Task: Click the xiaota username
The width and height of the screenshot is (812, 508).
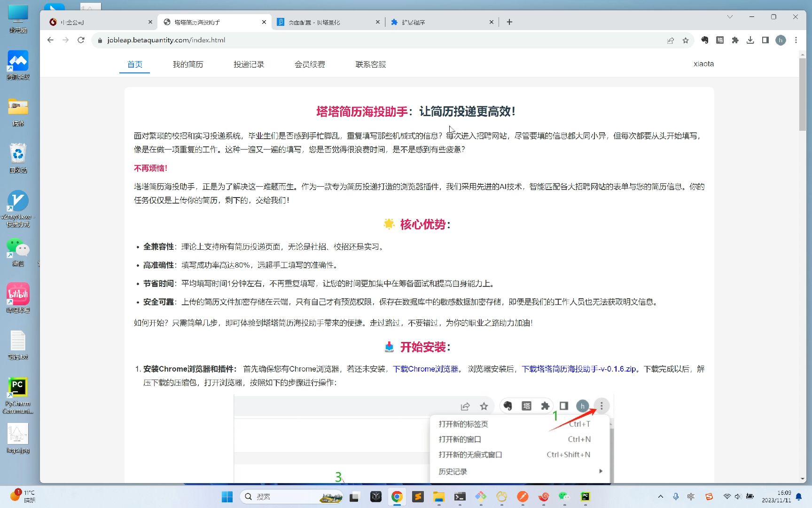Action: click(703, 64)
